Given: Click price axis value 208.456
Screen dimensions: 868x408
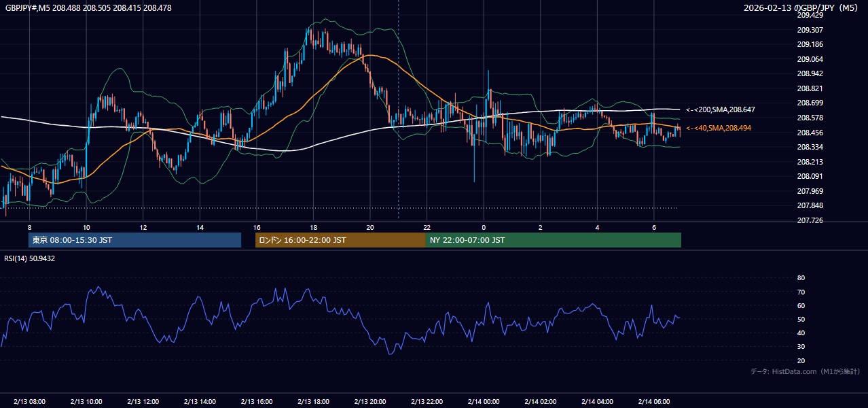Looking at the screenshot, I should [810, 133].
